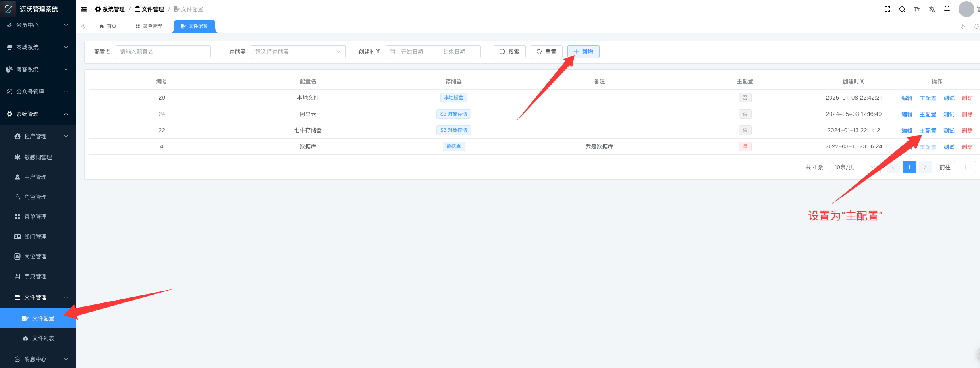Open the 10条/页 page size dropdown
The width and height of the screenshot is (980, 368).
pos(855,167)
